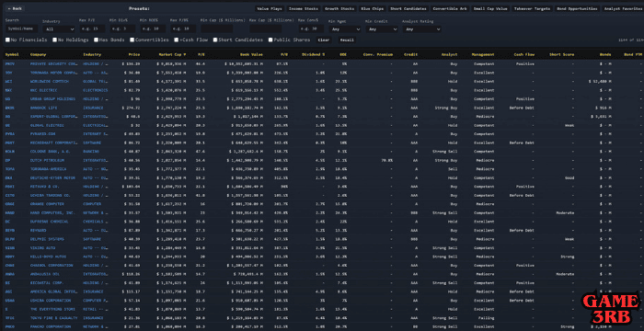Screen dimensions: 644x331
Task: Click the Min ROE% input field
Action: click(x=153, y=29)
